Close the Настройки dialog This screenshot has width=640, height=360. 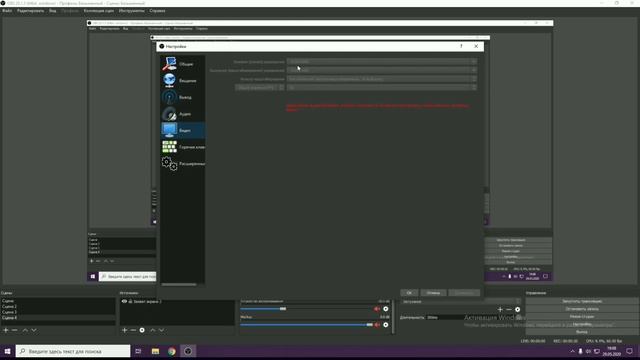click(476, 46)
